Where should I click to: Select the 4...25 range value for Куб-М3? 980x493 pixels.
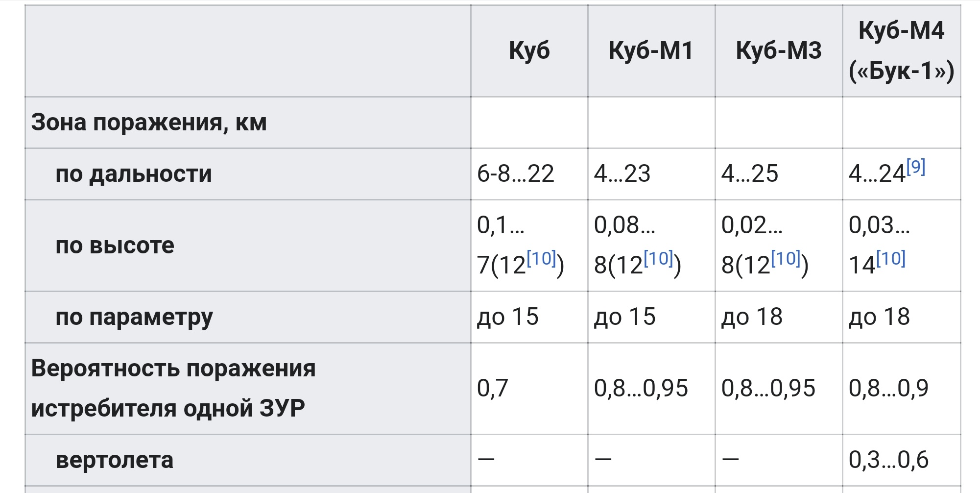(x=749, y=174)
